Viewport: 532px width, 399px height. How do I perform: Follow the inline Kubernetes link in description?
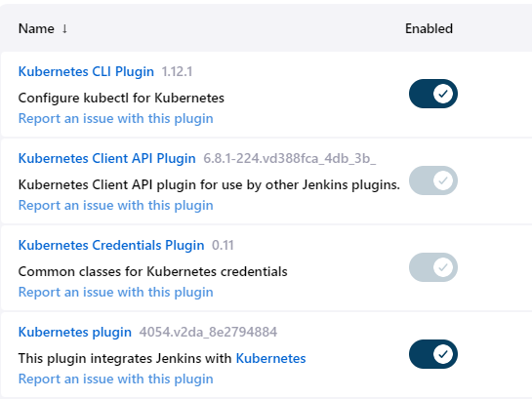tap(270, 358)
